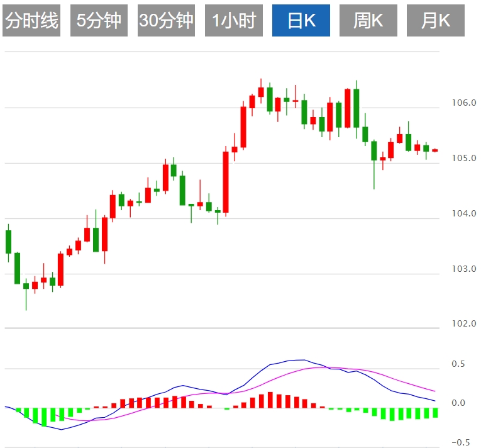
Task: Open the 周K weekly chart
Action: click(x=368, y=21)
